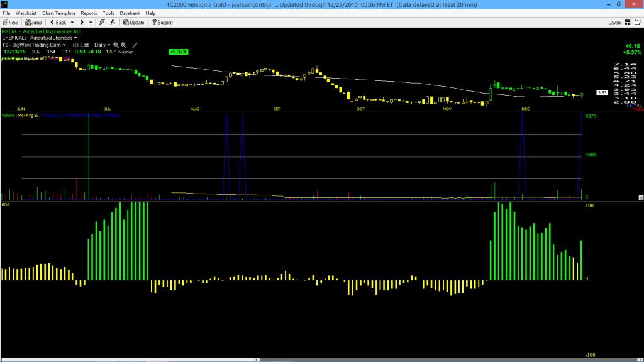The width and height of the screenshot is (644, 362).
Task: Open the F9 - BigWaveTrading.Com template dropdown
Action: pos(34,45)
